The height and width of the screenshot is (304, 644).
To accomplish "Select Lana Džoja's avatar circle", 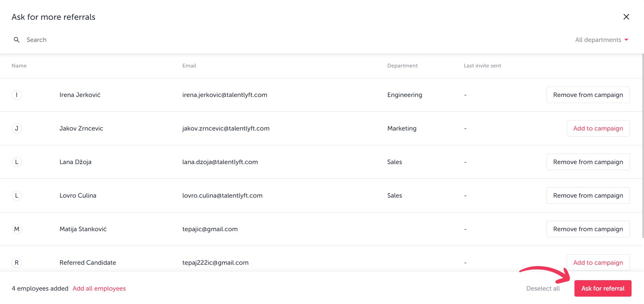I will [17, 162].
